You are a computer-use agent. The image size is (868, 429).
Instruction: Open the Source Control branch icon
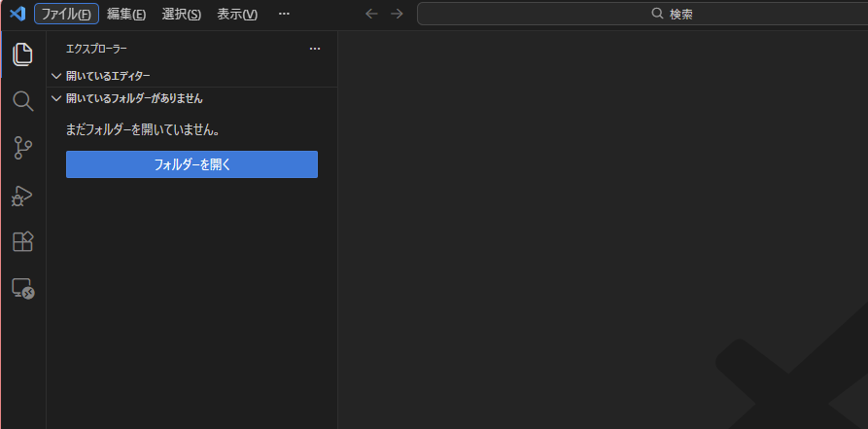(22, 148)
